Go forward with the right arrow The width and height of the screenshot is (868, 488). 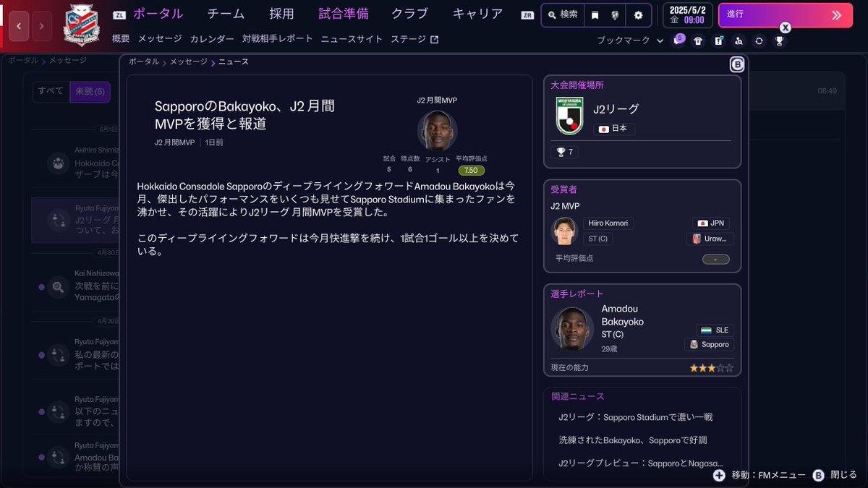[x=42, y=26]
